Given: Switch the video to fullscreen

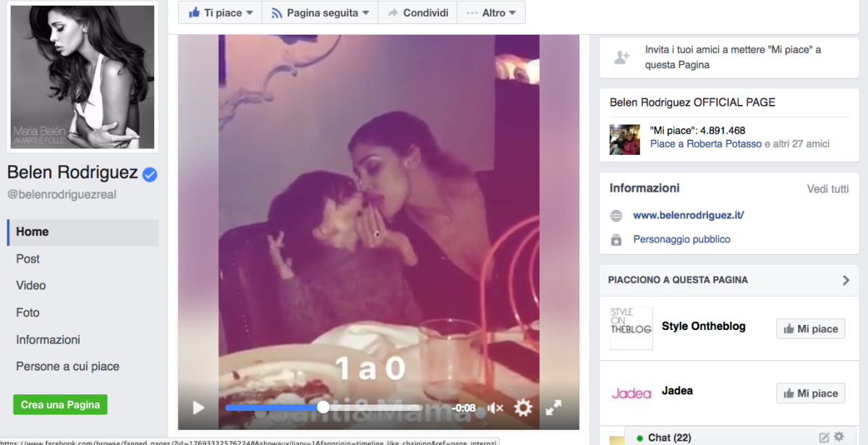Looking at the screenshot, I should pos(554,407).
